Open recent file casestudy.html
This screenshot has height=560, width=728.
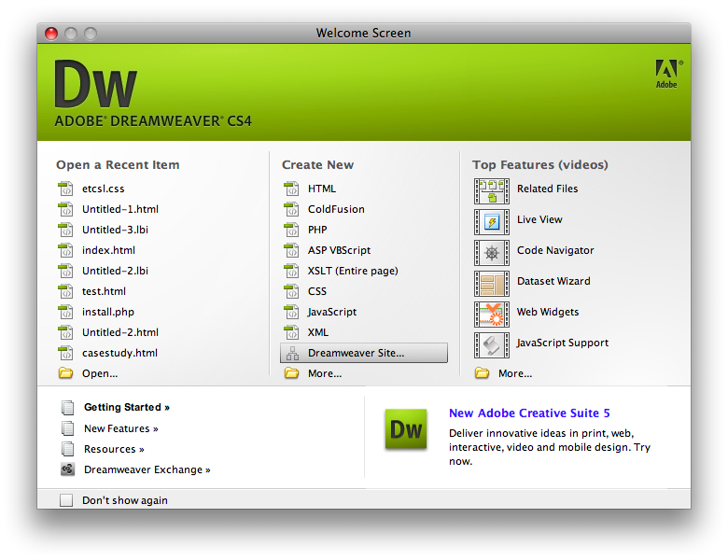click(x=119, y=353)
